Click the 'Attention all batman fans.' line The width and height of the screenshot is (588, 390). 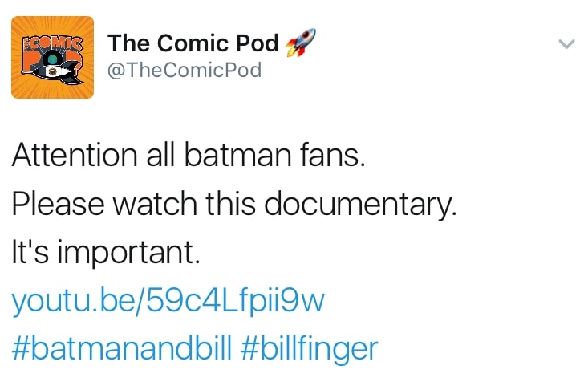point(189,156)
